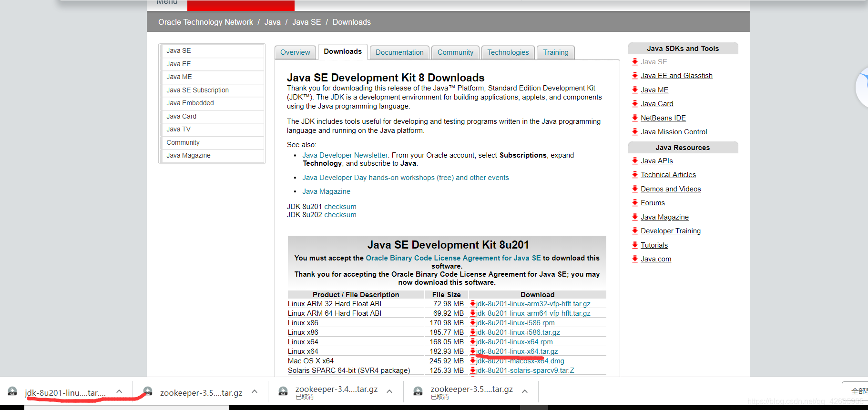Click the red arrow icon beside Java EE and Glassfish
Image resolution: width=868 pixels, height=410 pixels.
[x=635, y=76]
